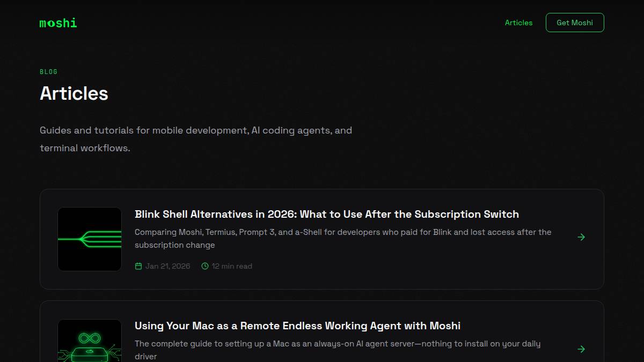Click the arrow icon on Blink Shell card
Screen dimensions: 644x362
click(581, 237)
